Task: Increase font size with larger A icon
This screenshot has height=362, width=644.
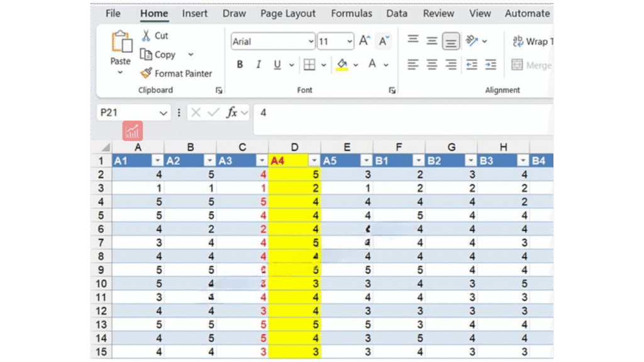Action: (364, 41)
